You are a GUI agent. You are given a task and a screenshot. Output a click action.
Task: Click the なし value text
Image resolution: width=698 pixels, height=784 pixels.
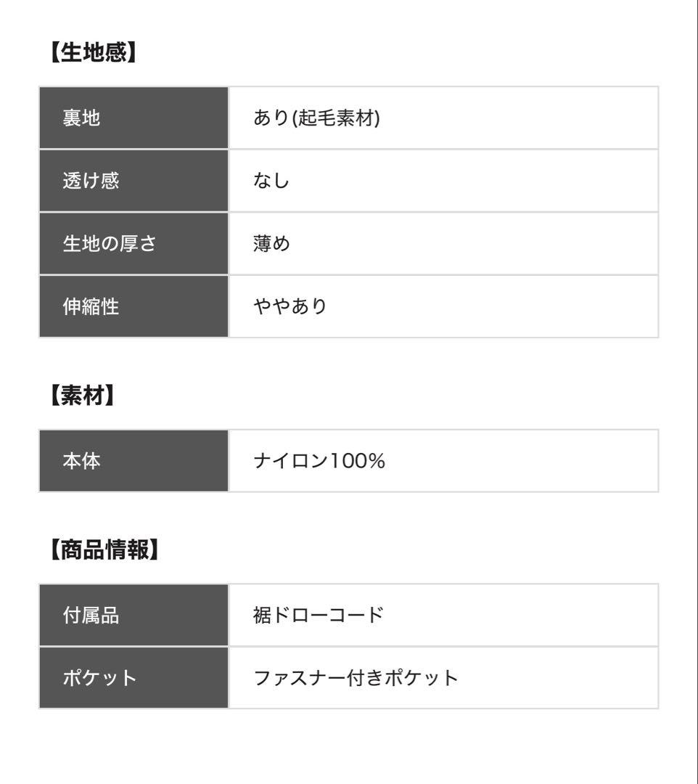tap(271, 181)
